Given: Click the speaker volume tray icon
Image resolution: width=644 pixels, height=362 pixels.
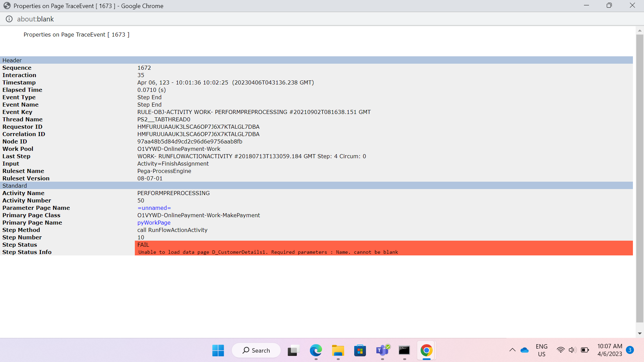Looking at the screenshot, I should (572, 350).
